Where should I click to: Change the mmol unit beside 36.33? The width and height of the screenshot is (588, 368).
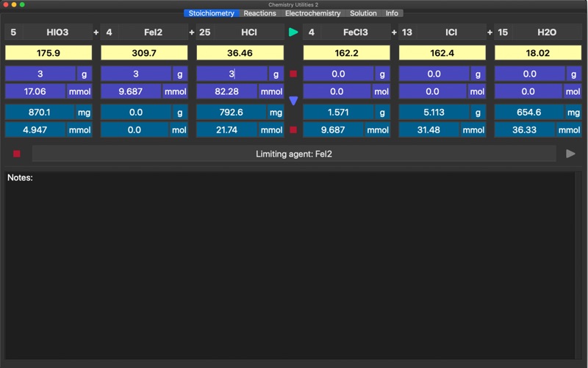[569, 130]
